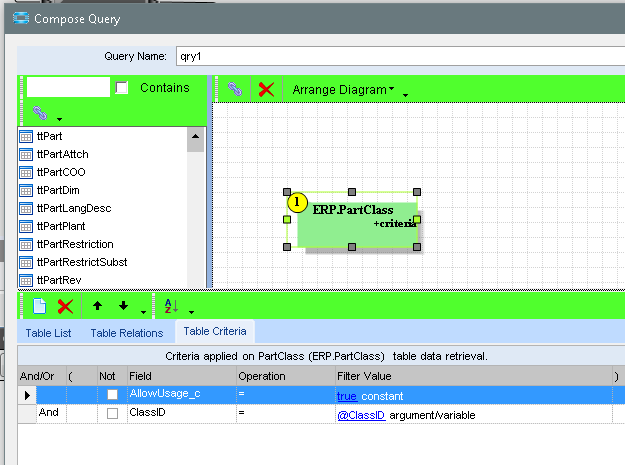
Task: Check Not box for ClassID row
Action: pyautogui.click(x=112, y=413)
